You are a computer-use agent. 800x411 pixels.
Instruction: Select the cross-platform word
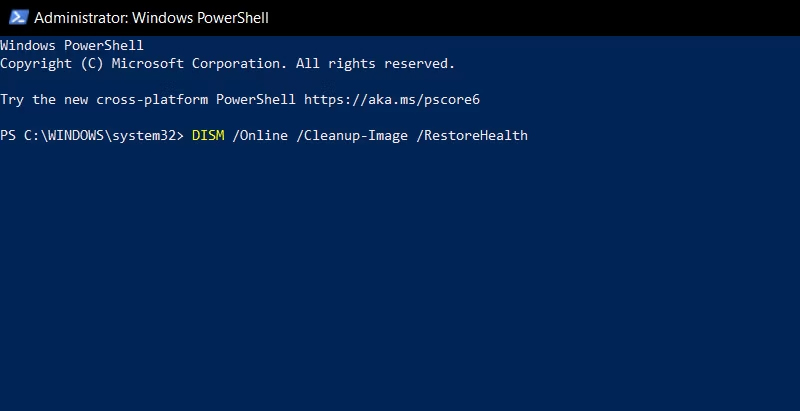(x=152, y=99)
